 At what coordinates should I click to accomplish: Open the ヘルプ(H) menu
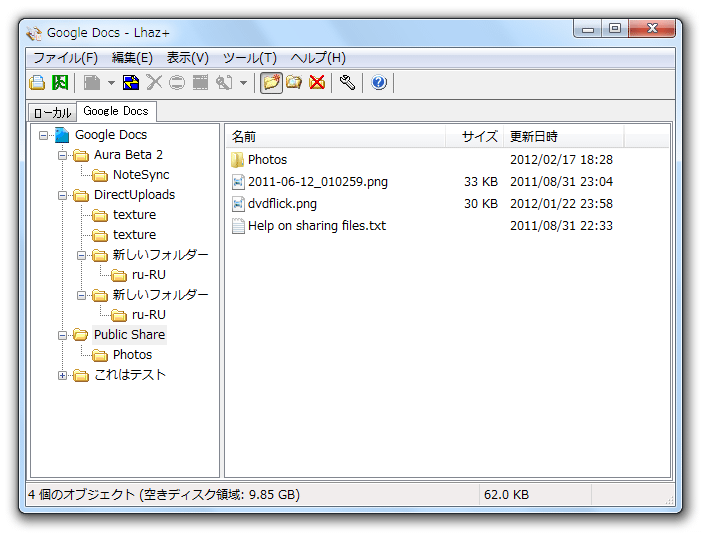tap(318, 58)
